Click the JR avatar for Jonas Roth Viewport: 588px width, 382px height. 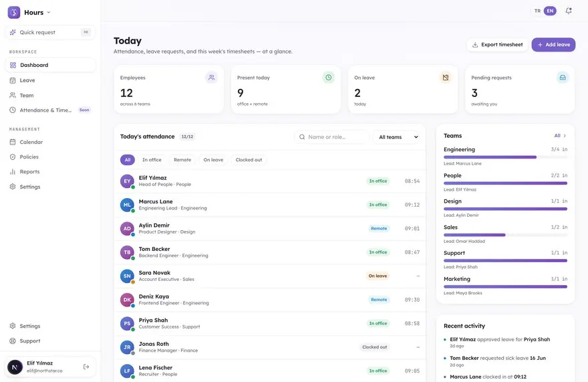(127, 347)
